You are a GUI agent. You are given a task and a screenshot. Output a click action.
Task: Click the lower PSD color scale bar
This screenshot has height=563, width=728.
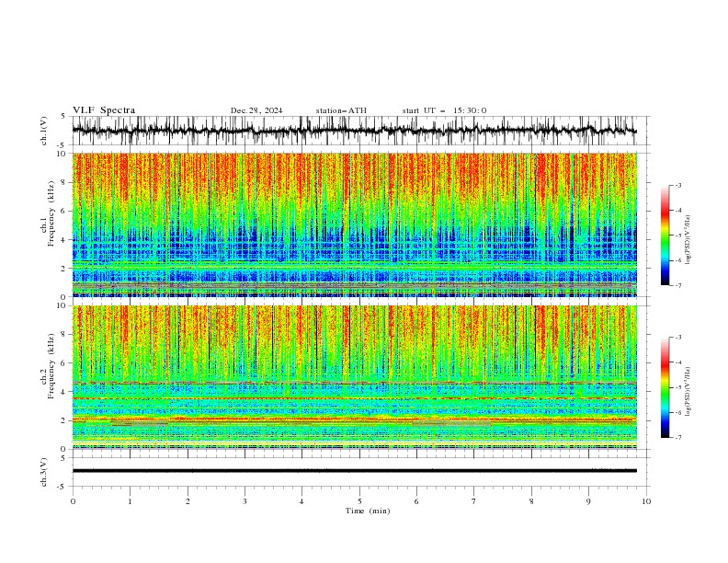click(x=665, y=387)
